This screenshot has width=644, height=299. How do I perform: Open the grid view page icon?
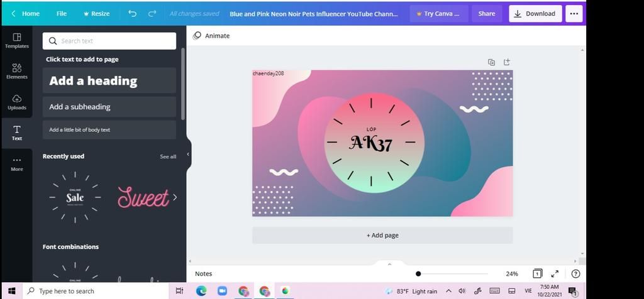tap(537, 274)
